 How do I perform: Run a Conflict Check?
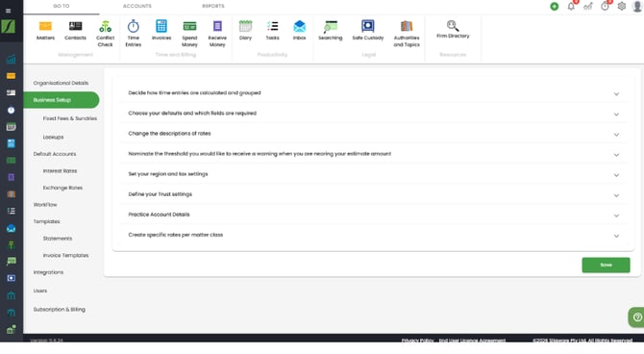coord(105,34)
